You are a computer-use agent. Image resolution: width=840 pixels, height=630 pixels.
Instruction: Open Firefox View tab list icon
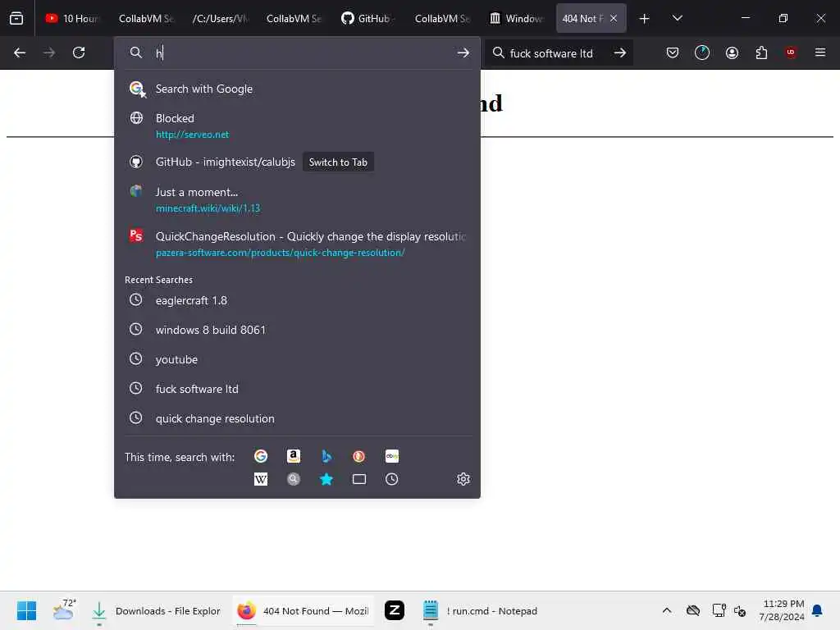(x=16, y=18)
